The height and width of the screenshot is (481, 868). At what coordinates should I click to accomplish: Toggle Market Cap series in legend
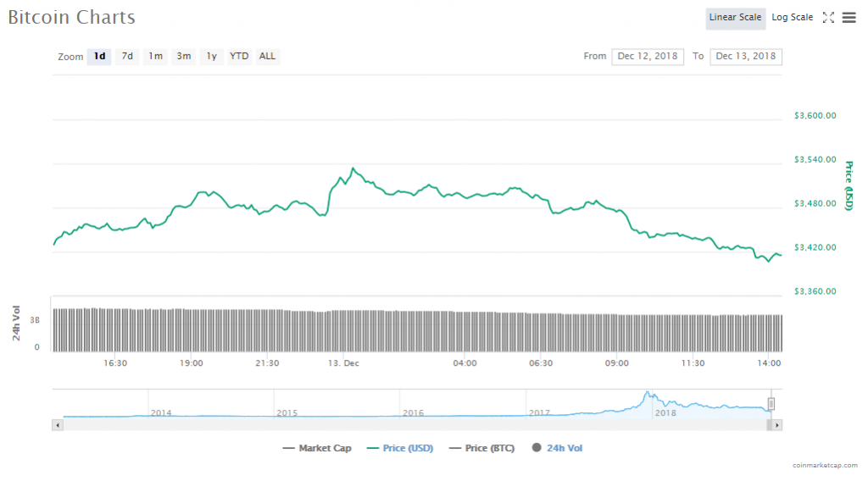pyautogui.click(x=317, y=448)
